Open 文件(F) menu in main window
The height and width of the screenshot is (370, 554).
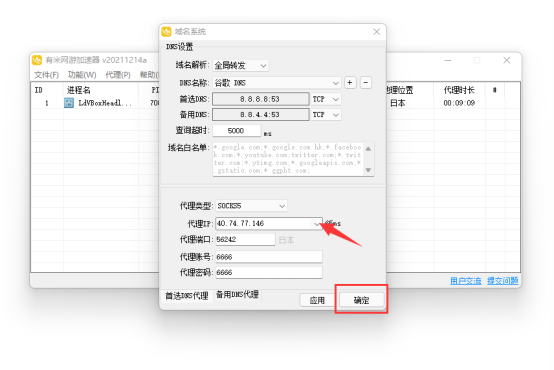pos(47,75)
